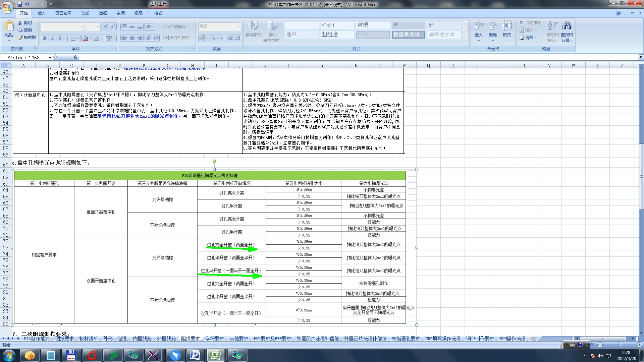Switch to the 公式 ribbon tab
This screenshot has height=362, width=644.
85,13
